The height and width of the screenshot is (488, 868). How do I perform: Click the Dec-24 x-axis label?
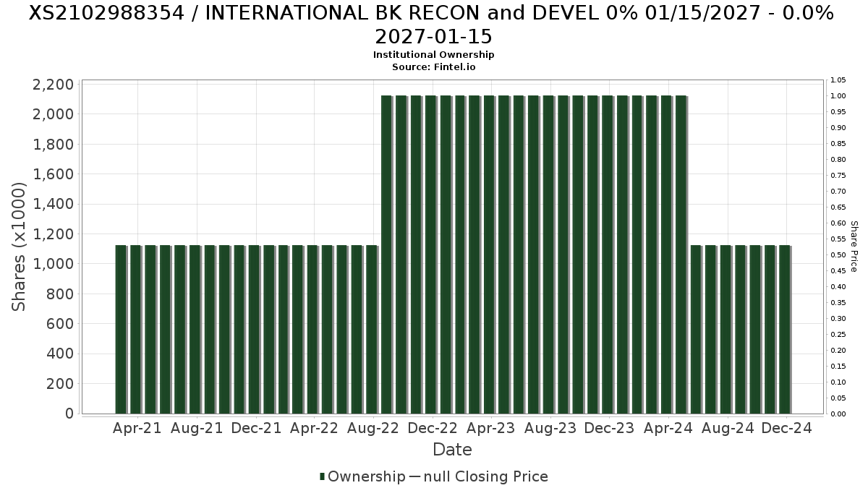[786, 428]
